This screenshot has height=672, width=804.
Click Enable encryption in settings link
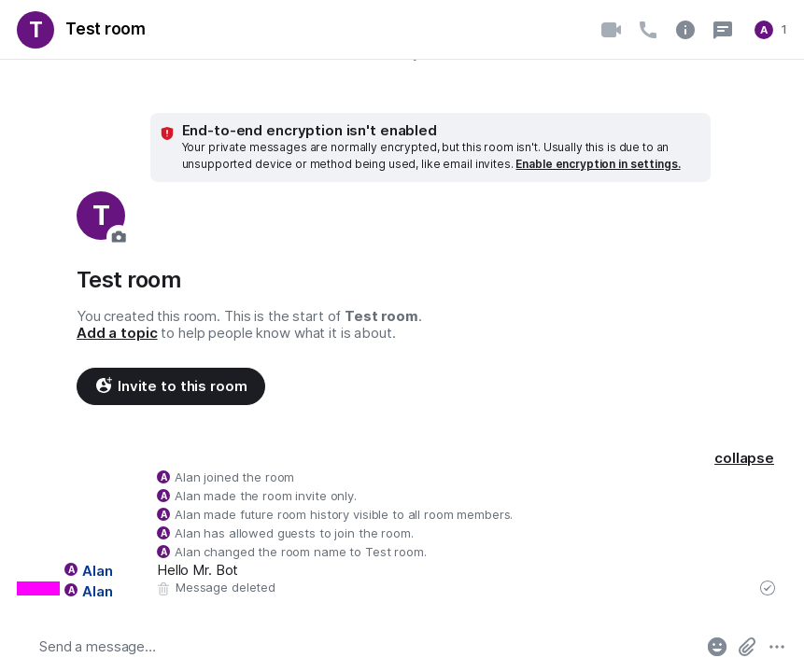pyautogui.click(x=598, y=164)
